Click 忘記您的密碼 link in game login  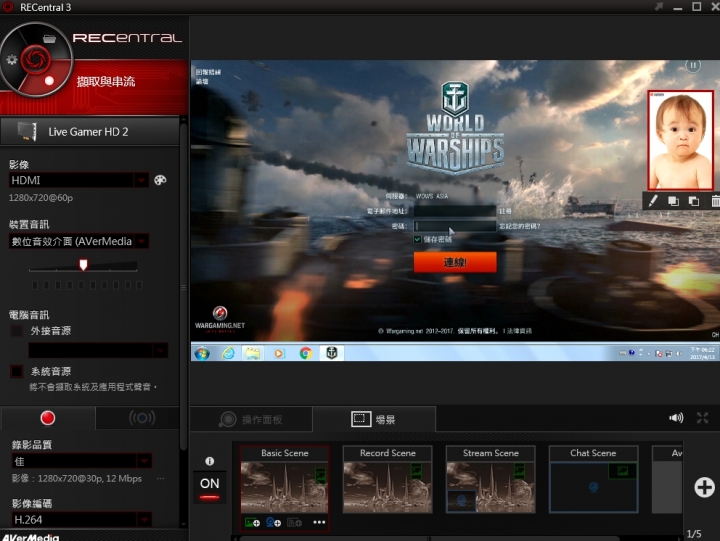[520, 226]
